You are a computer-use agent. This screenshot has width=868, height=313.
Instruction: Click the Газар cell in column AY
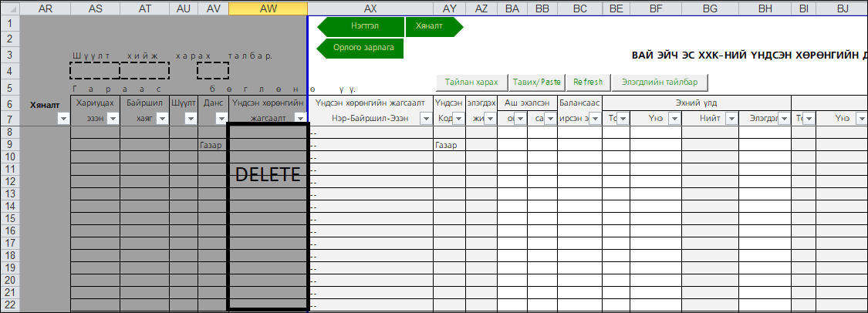coord(448,145)
